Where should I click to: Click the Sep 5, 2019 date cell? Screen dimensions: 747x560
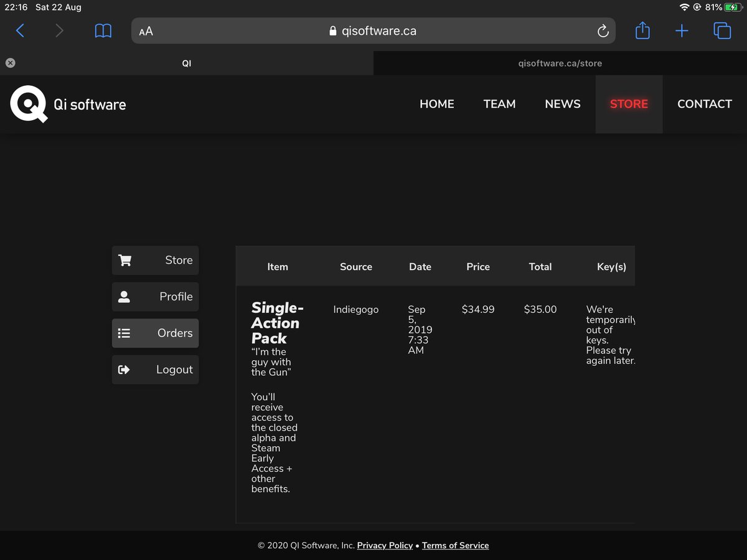tap(420, 330)
